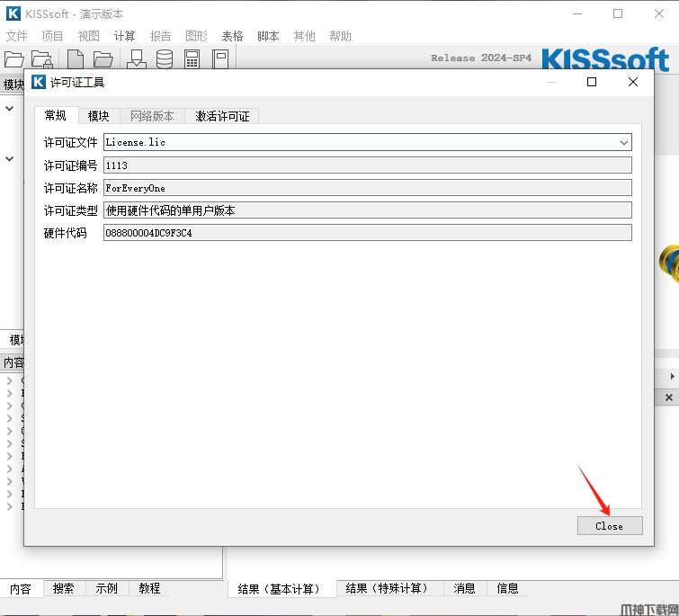Collapse second chevron in left module panel
This screenshot has width=679, height=616.
coord(10,158)
